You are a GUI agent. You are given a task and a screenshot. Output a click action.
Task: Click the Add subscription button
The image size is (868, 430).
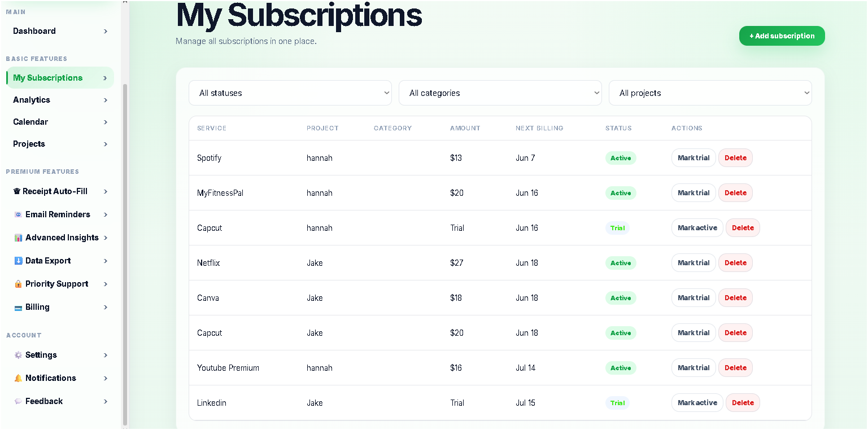tap(782, 36)
